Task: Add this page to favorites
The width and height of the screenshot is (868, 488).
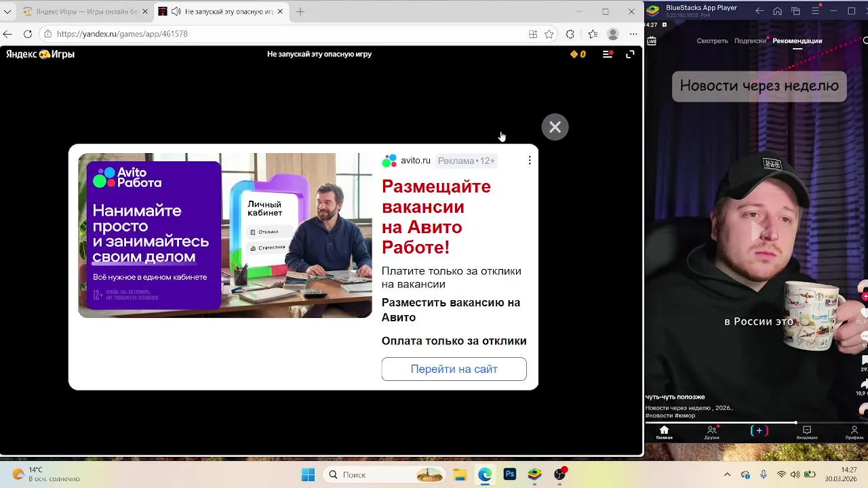Action: click(549, 34)
